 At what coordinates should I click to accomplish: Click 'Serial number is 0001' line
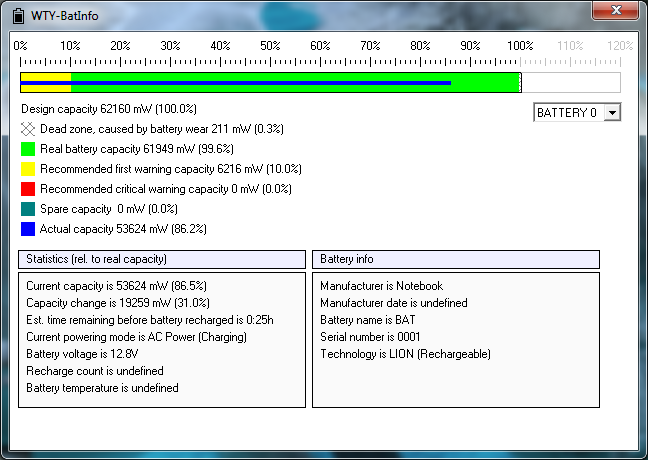(x=370, y=337)
